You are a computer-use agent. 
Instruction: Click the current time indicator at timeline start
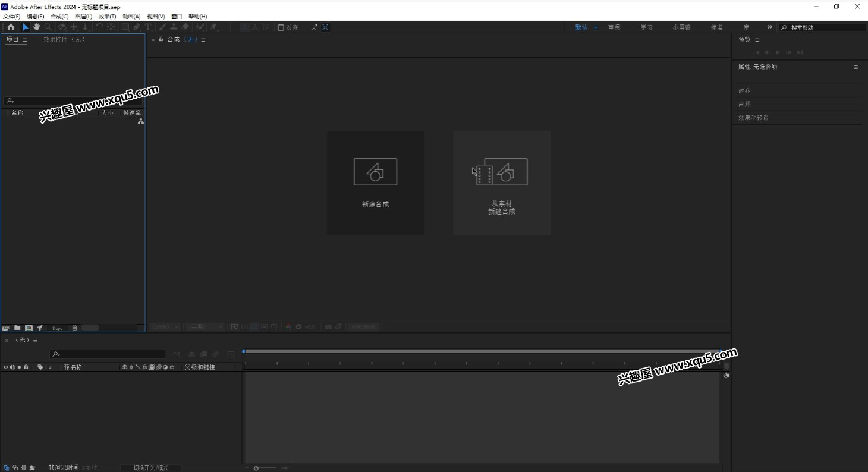click(243, 351)
